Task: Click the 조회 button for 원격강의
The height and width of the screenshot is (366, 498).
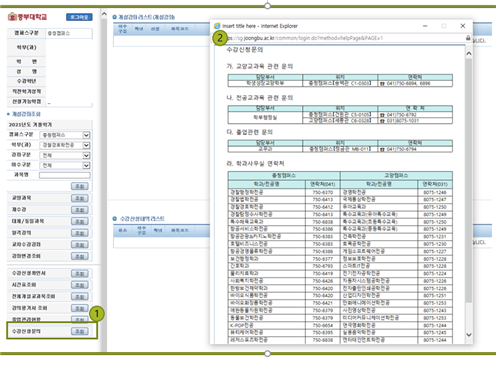Action: (80, 233)
